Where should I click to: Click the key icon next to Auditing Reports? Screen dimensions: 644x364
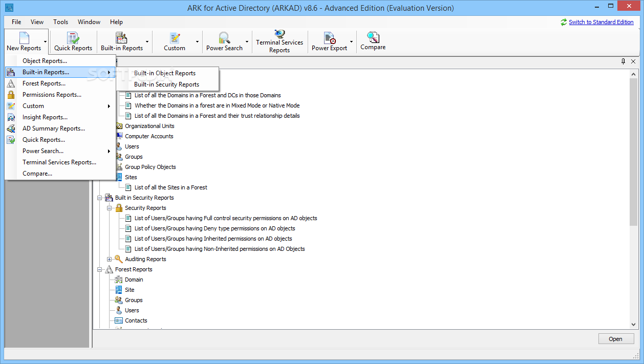[x=119, y=259]
